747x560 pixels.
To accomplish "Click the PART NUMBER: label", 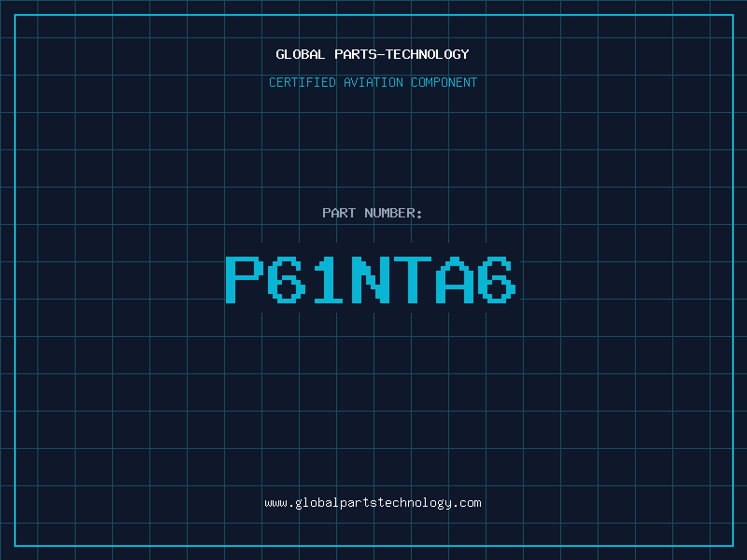I will pyautogui.click(x=373, y=213).
